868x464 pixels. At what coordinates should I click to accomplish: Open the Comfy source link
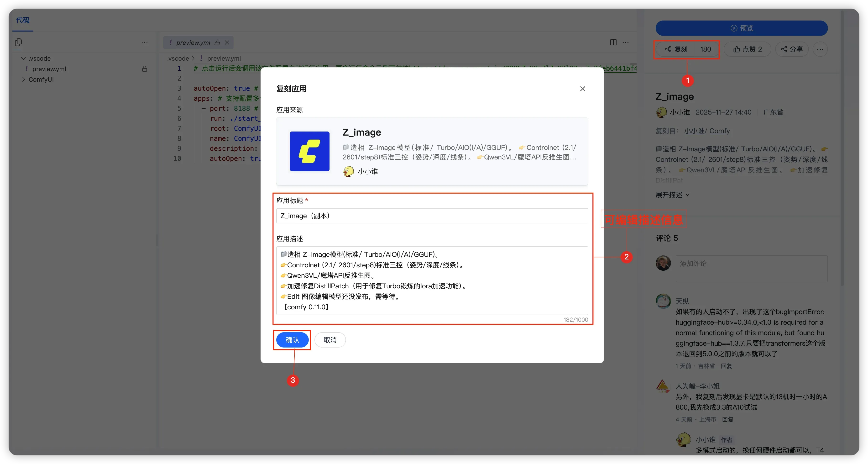click(719, 131)
